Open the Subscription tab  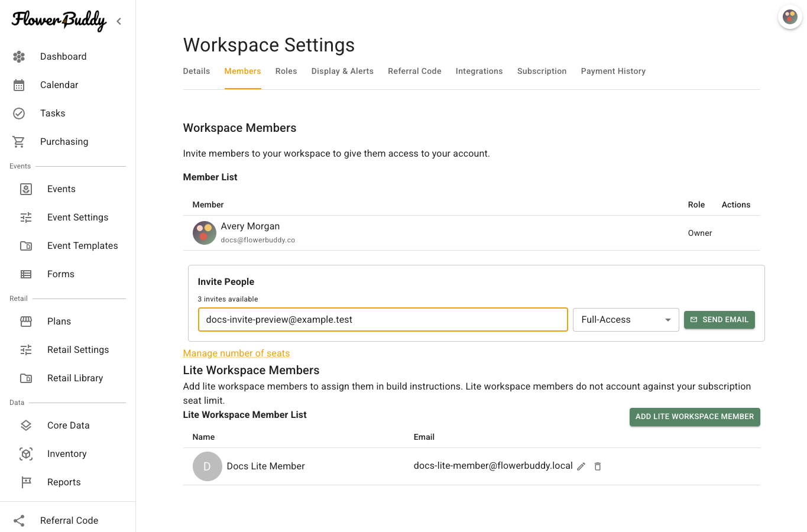coord(542,71)
